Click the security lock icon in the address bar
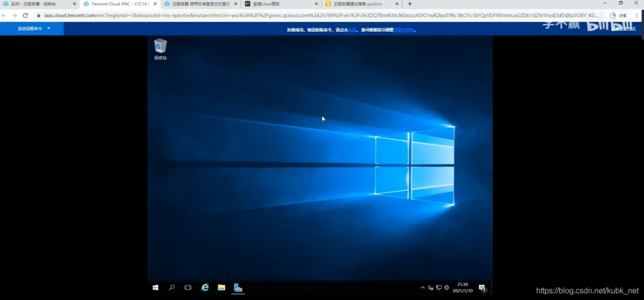644x300 pixels. tap(39, 16)
